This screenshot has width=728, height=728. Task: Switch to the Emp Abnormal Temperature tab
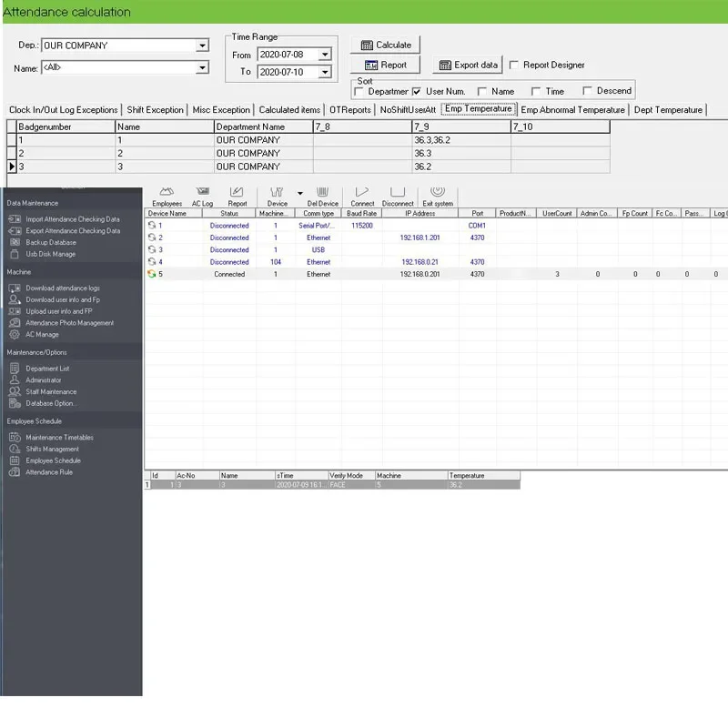click(572, 110)
